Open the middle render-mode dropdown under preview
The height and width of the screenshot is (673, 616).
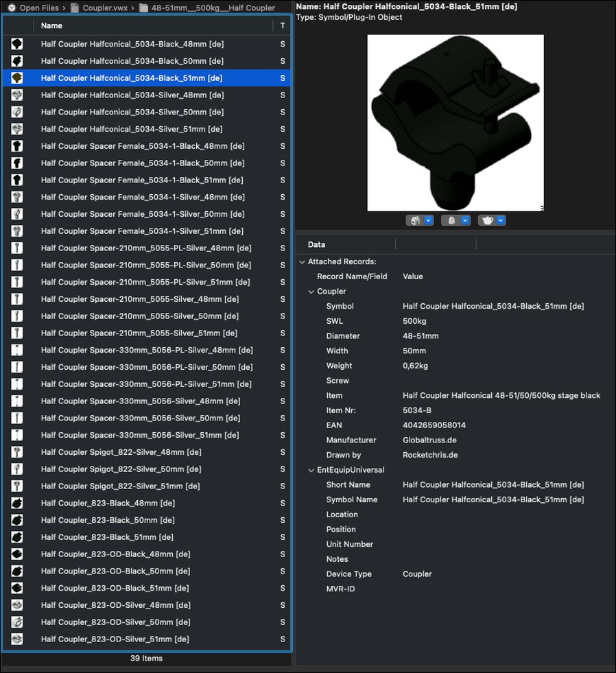pos(456,221)
